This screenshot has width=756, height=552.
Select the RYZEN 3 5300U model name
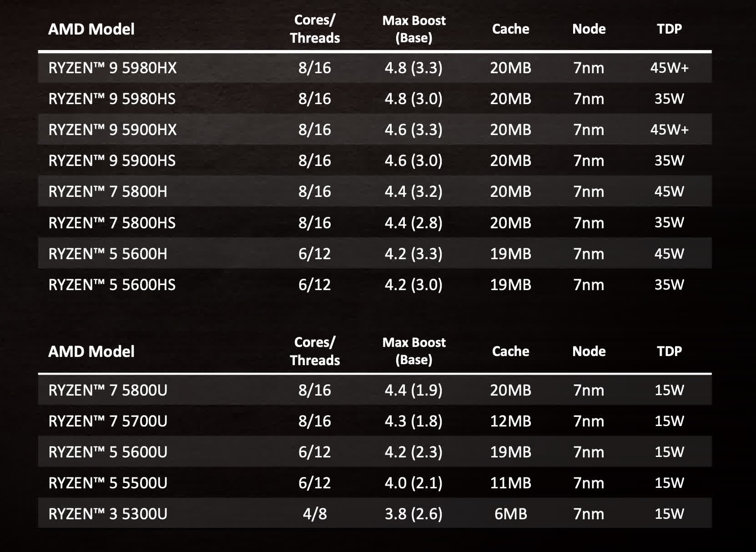tap(108, 514)
